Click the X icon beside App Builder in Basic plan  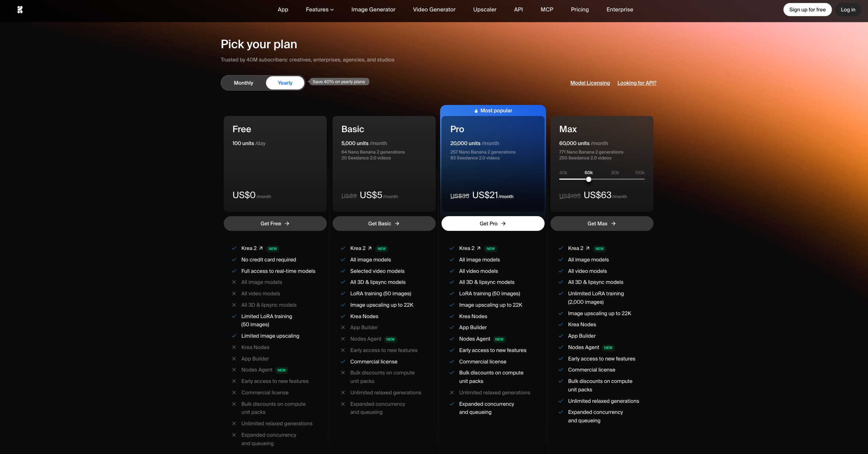point(343,328)
